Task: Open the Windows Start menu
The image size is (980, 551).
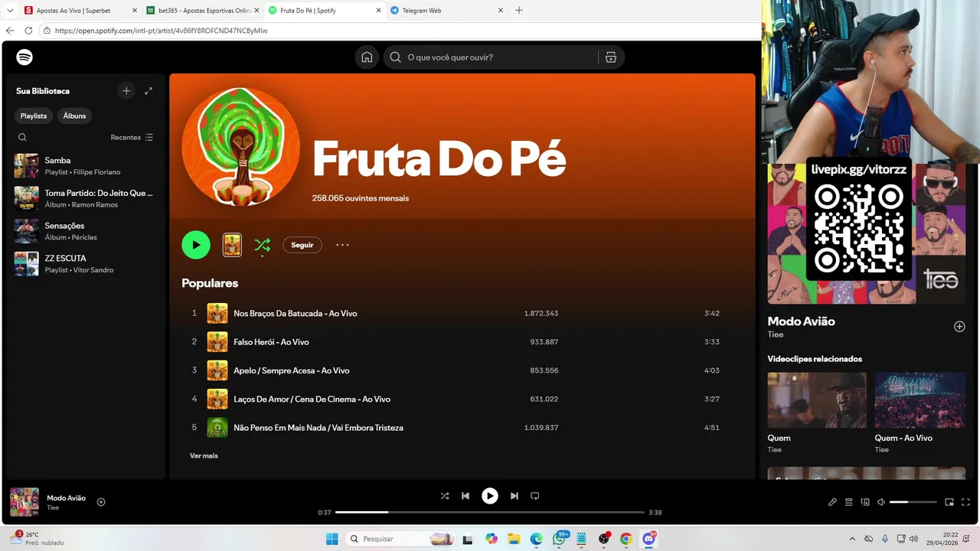Action: 332,539
